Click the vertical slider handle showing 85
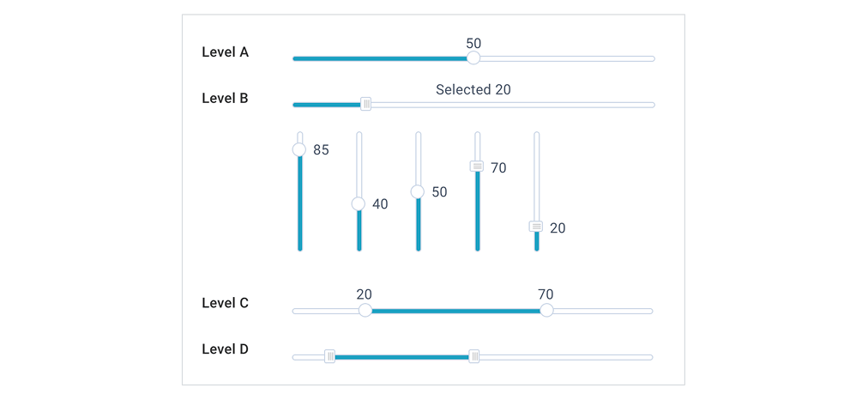868x400 pixels. click(x=299, y=149)
